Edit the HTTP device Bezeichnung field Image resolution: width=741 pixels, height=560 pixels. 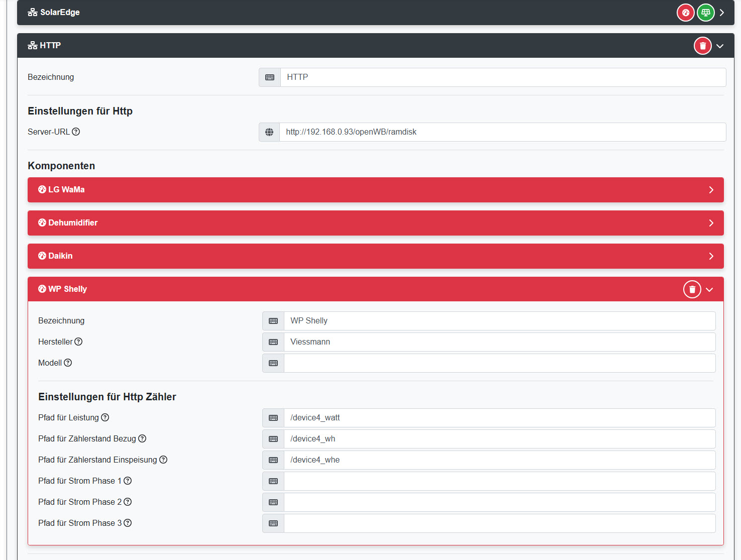pyautogui.click(x=503, y=77)
